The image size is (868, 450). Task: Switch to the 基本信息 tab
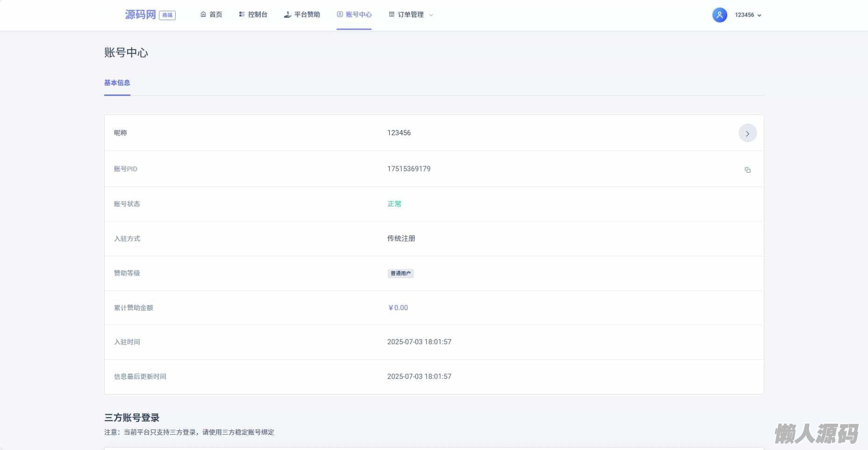(117, 83)
